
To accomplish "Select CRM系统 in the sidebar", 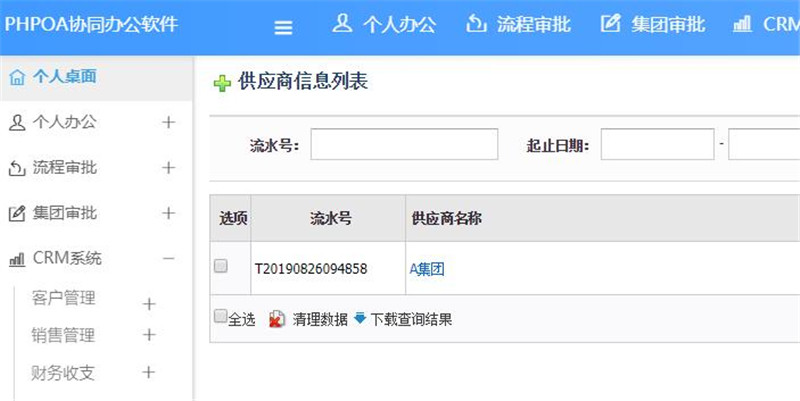I will coord(67,258).
